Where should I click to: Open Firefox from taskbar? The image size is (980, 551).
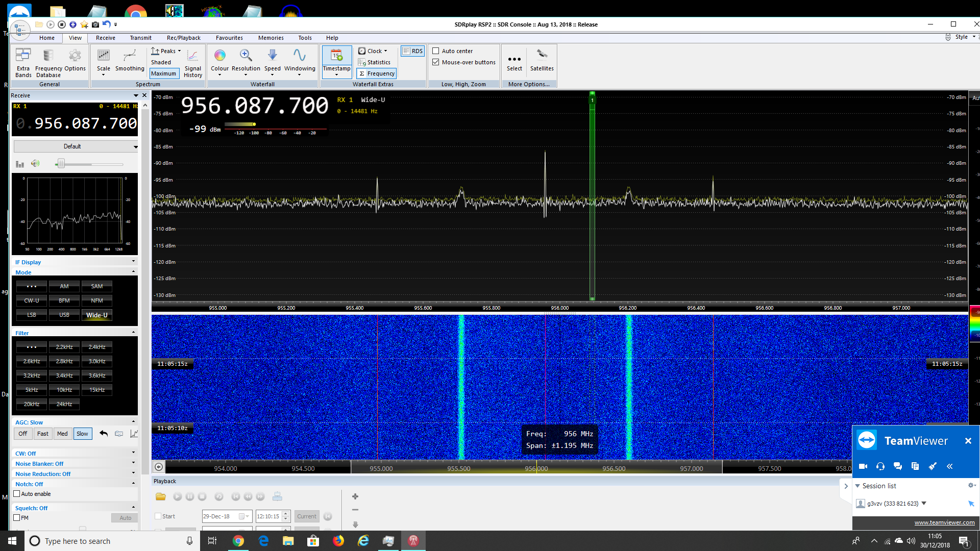click(338, 541)
